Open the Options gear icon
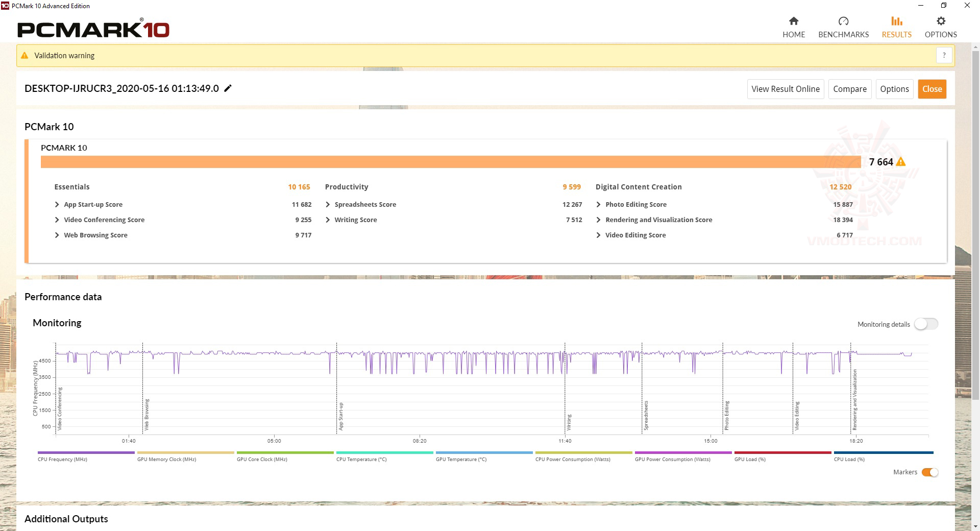Screen dimensions: 980x531 (941, 21)
